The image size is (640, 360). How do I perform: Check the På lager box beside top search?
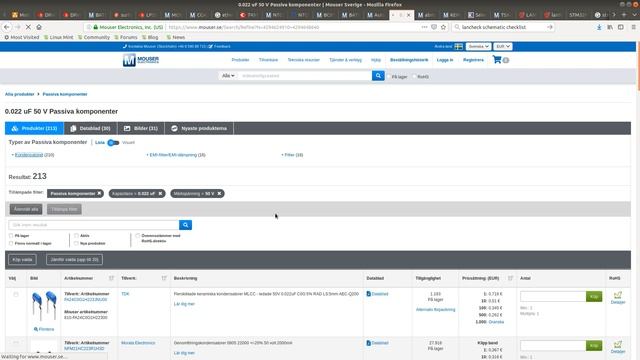pyautogui.click(x=389, y=76)
